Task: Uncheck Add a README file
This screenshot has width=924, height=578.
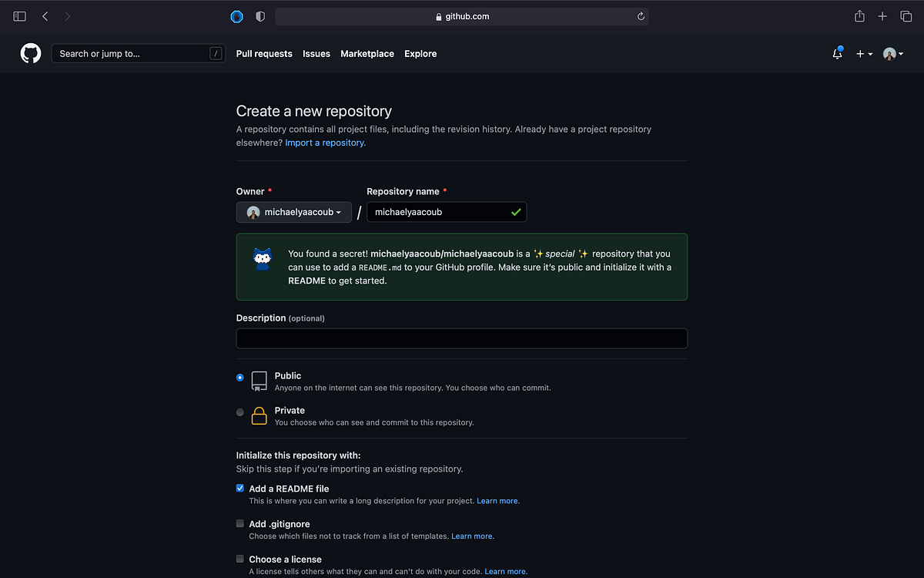Action: click(x=239, y=487)
